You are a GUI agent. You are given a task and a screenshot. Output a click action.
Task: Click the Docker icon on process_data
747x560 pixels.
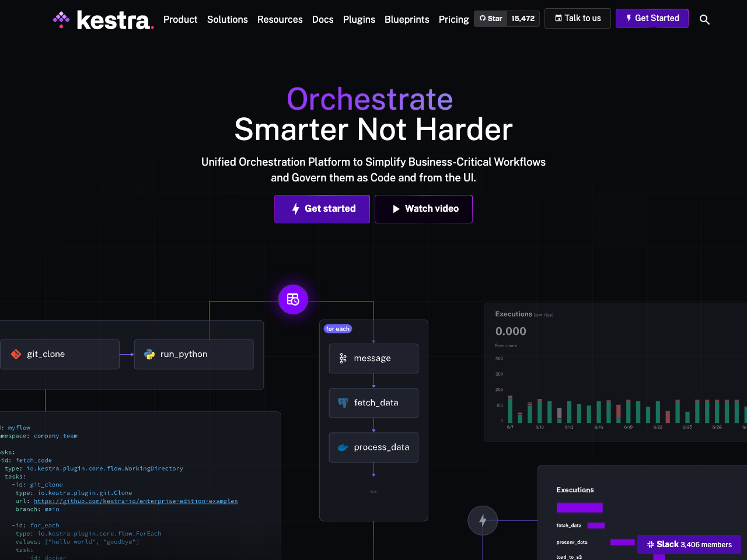(343, 447)
